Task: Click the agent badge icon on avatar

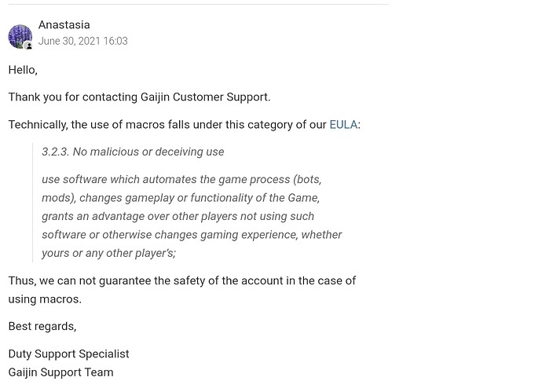Action: coord(29,46)
